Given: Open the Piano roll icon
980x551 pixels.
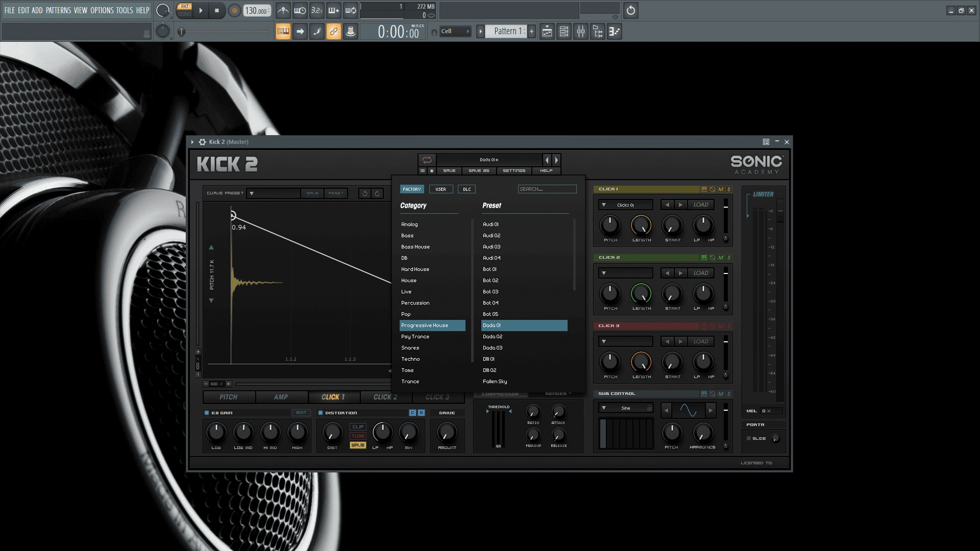Looking at the screenshot, I should click(615, 32).
